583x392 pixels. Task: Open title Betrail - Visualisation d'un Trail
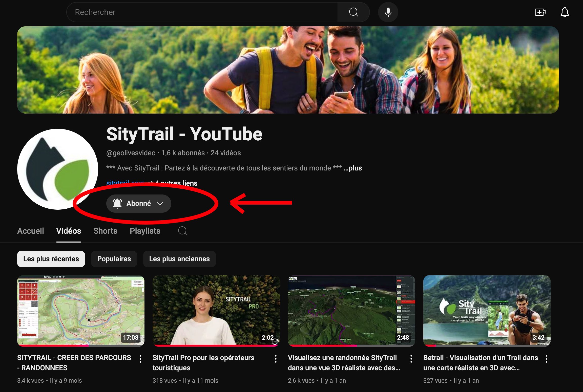[x=481, y=363]
